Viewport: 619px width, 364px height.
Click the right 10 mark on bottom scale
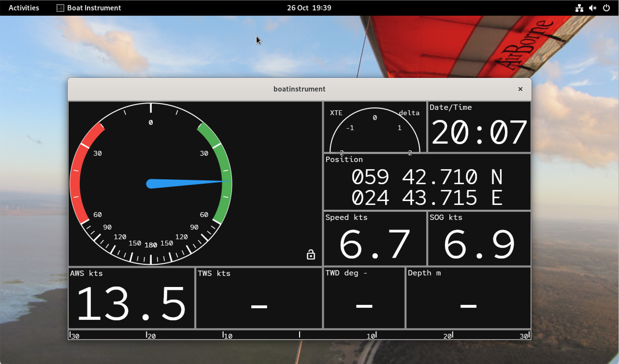[372, 335]
